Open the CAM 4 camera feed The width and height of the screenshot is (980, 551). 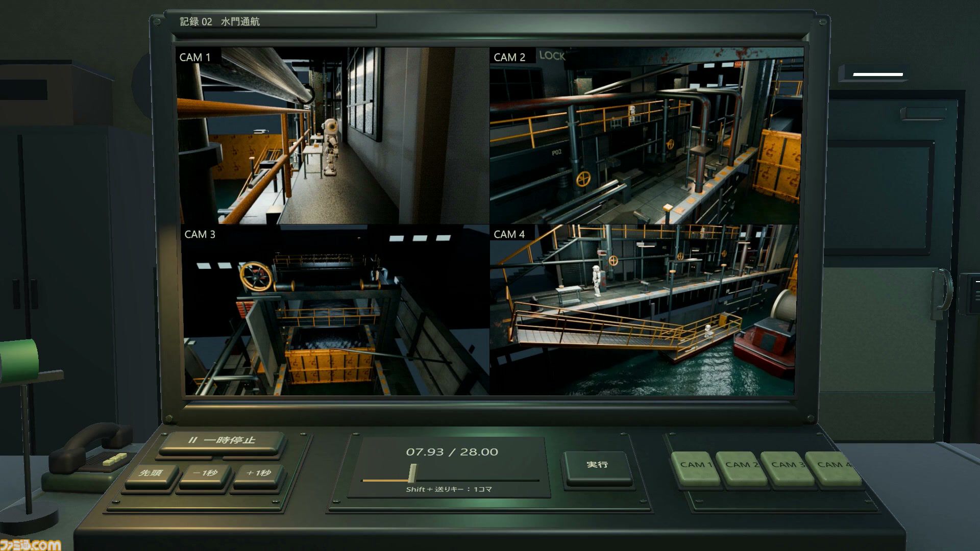point(643,310)
